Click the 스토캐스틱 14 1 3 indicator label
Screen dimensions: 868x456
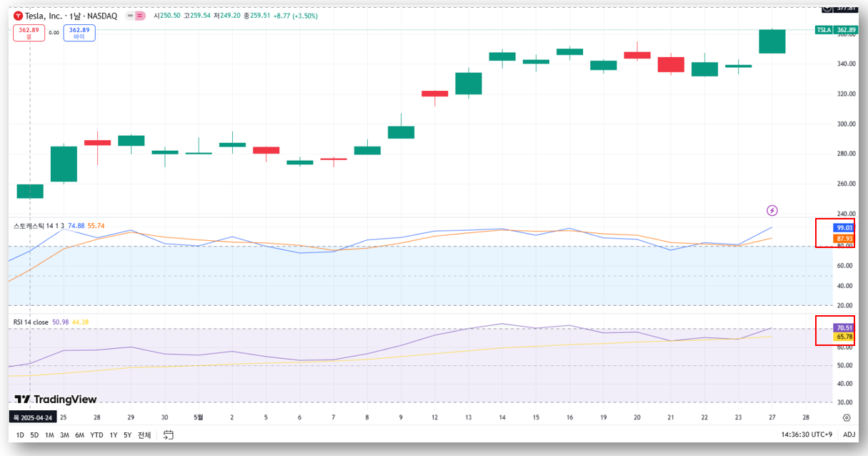tap(39, 225)
